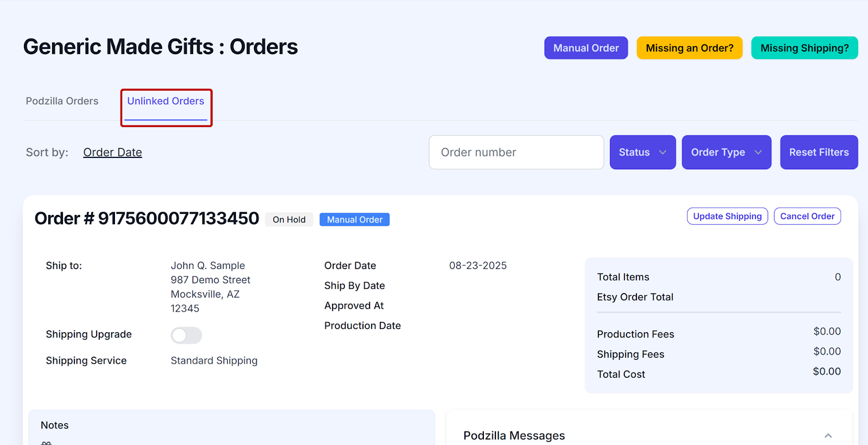Click the order number heading
The width and height of the screenshot is (868, 445).
tap(146, 218)
